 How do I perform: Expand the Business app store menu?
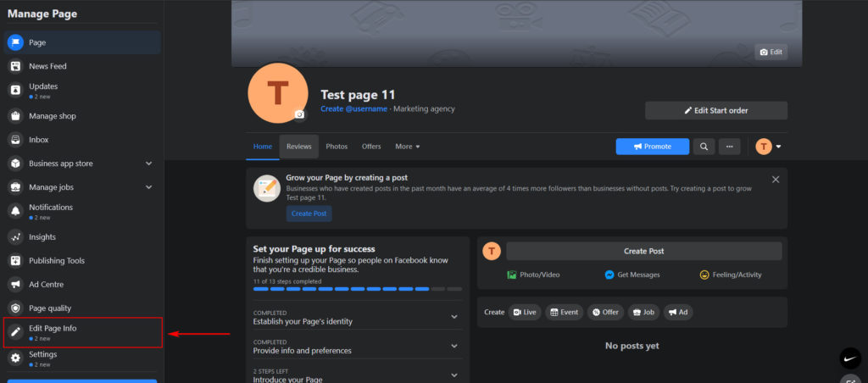coord(148,164)
